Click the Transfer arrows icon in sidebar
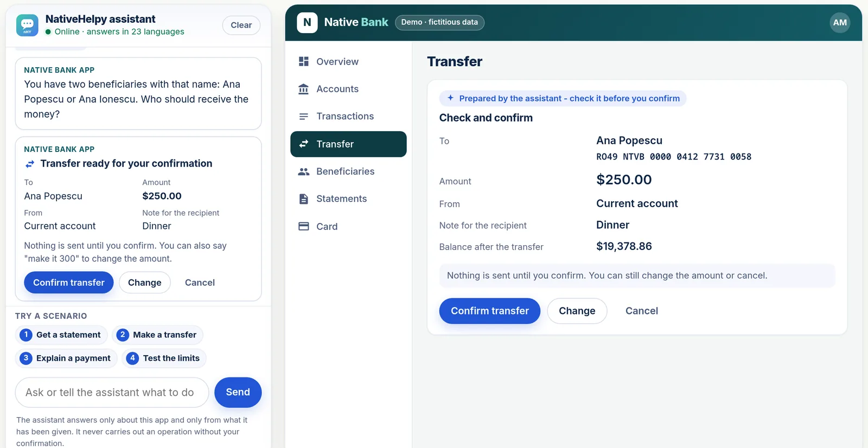868x448 pixels. 304,144
